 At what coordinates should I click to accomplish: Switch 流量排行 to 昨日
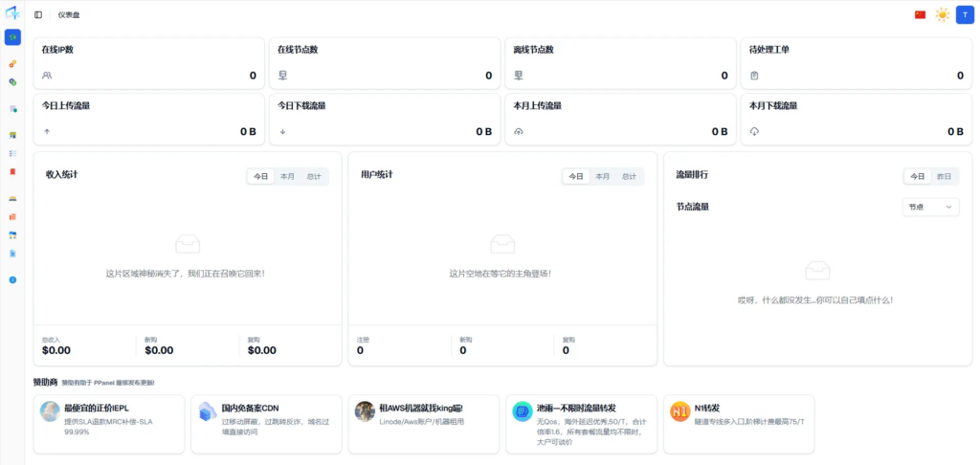pos(944,176)
